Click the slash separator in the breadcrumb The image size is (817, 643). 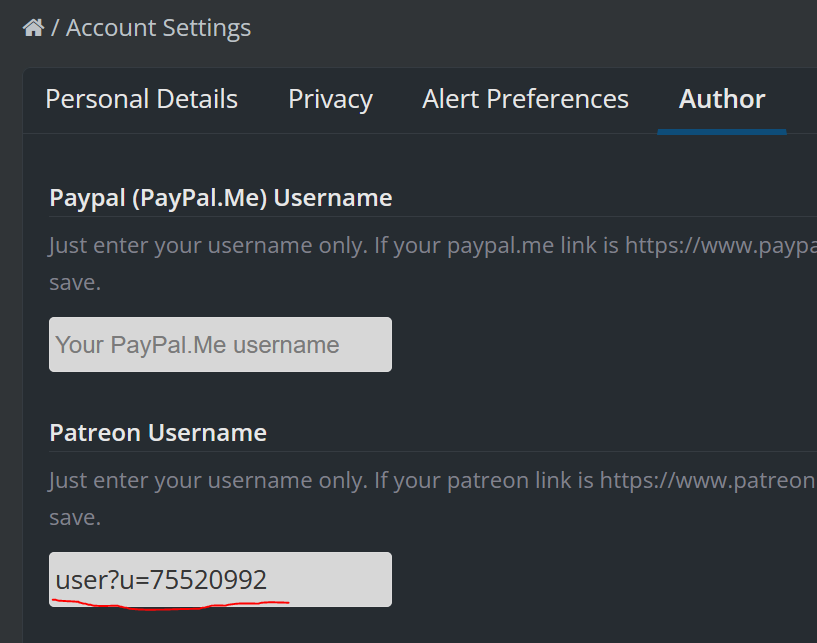(55, 28)
